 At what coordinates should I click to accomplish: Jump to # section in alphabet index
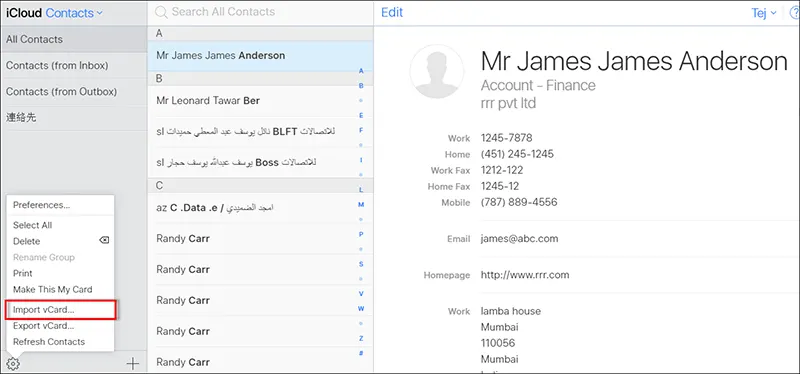pyautogui.click(x=361, y=353)
